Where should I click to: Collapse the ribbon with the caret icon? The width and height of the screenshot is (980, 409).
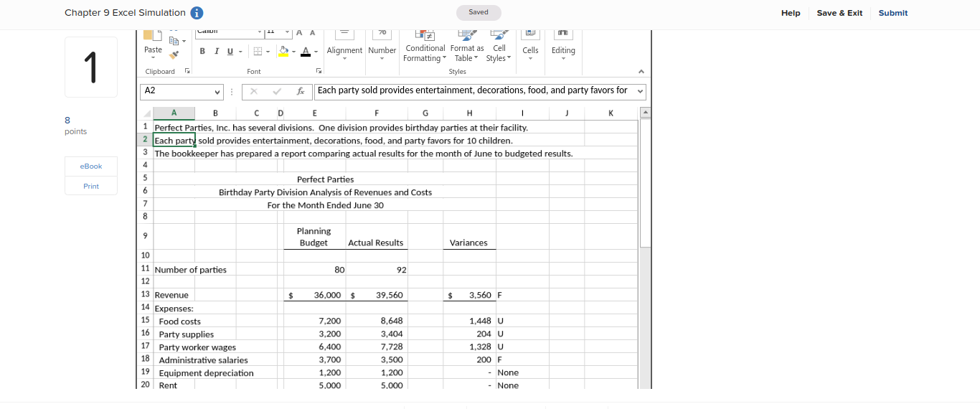[x=641, y=72]
